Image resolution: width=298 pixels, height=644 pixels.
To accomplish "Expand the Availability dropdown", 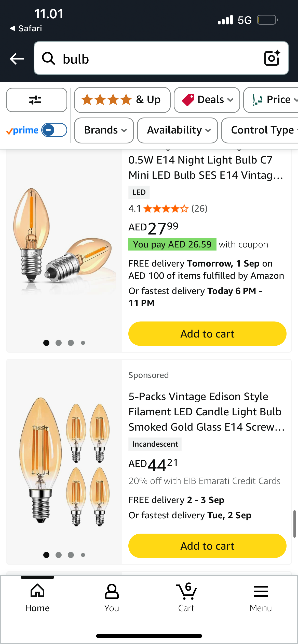I will click(177, 130).
